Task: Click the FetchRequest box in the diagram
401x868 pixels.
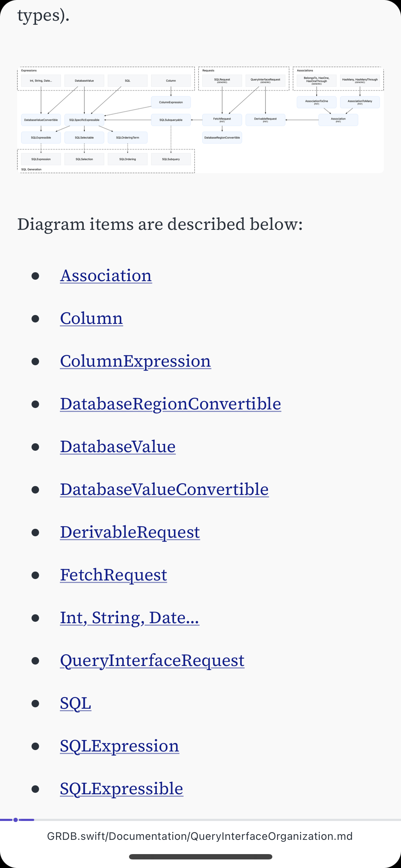Action: pyautogui.click(x=222, y=120)
